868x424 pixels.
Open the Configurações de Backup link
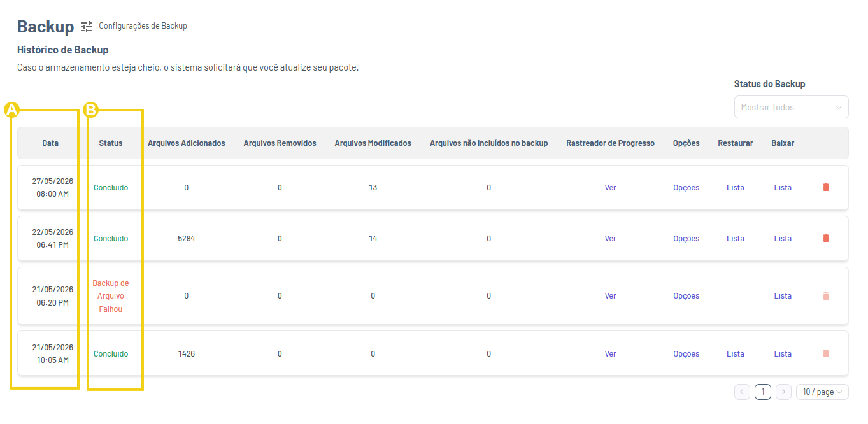click(143, 26)
